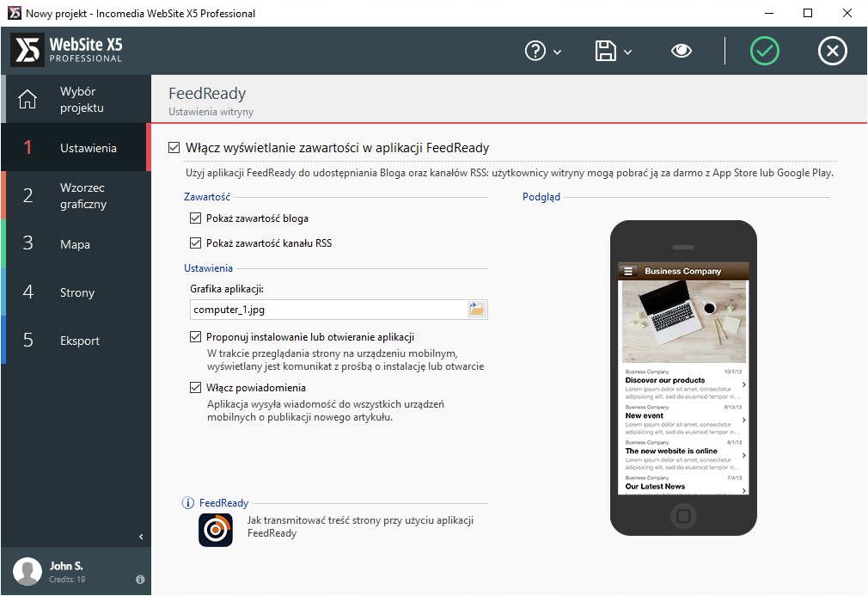The image size is (868, 596).
Task: Minimize the WebSite X5 window
Action: pyautogui.click(x=769, y=13)
